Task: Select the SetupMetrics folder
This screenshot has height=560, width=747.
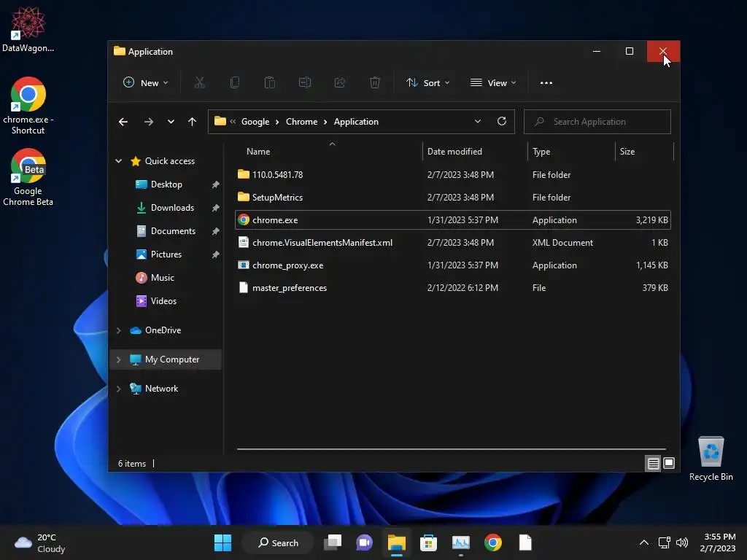Action: point(453,197)
